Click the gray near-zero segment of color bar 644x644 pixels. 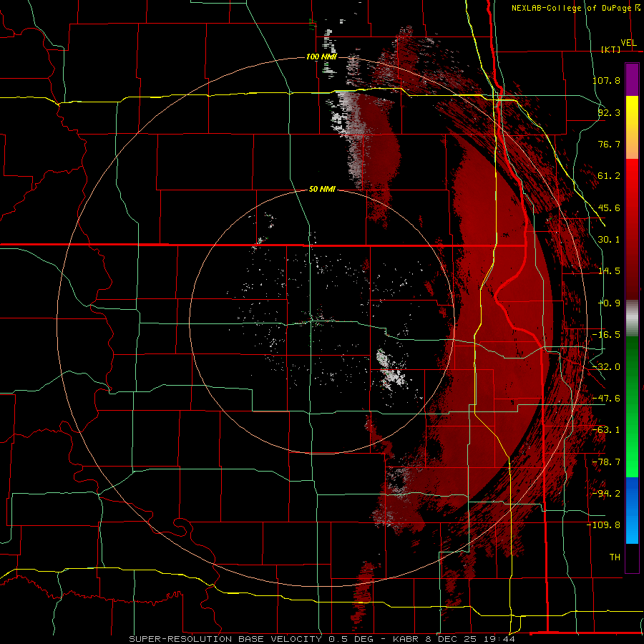pos(632,318)
